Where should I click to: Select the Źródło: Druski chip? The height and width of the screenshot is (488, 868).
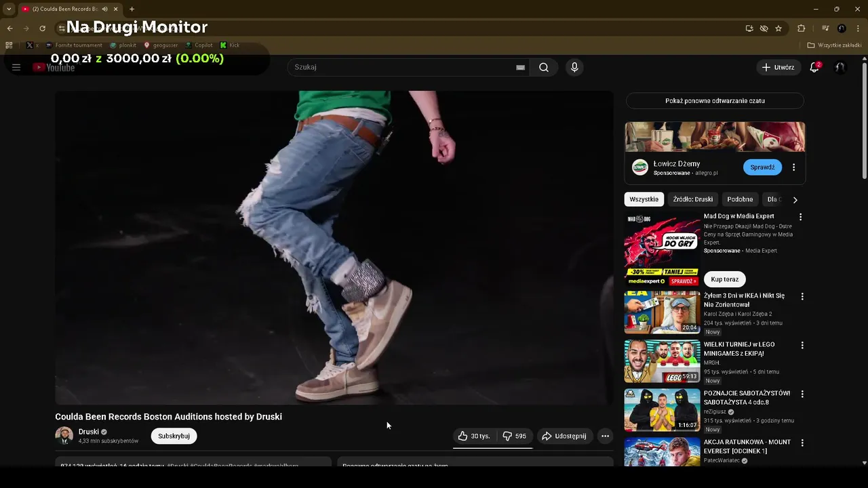[693, 199]
